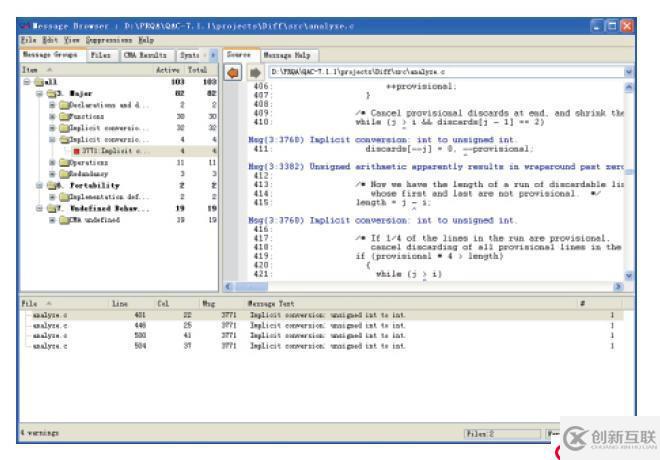Open the Suppressions menu
The width and height of the screenshot is (660, 460).
(x=109, y=40)
